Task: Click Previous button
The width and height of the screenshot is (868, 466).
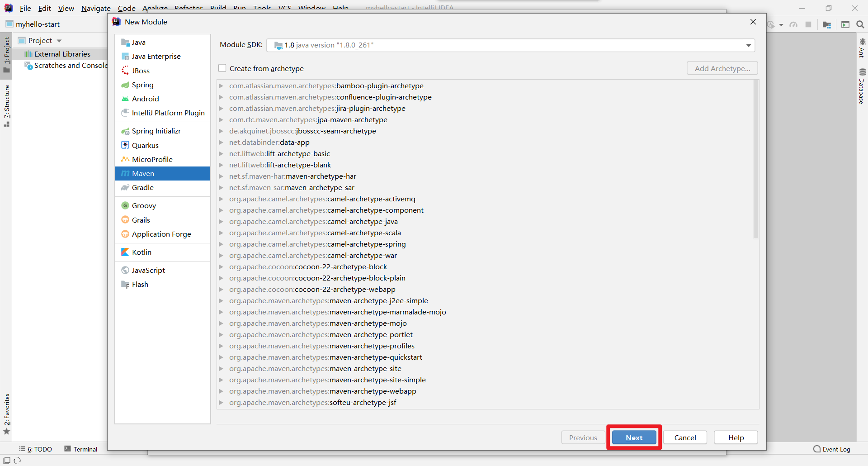Action: pyautogui.click(x=583, y=437)
